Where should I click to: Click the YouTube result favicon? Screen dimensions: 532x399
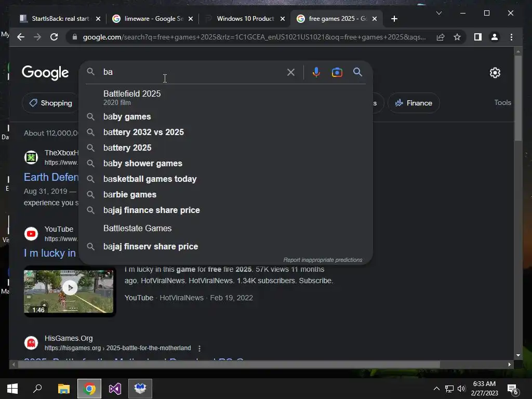point(31,234)
